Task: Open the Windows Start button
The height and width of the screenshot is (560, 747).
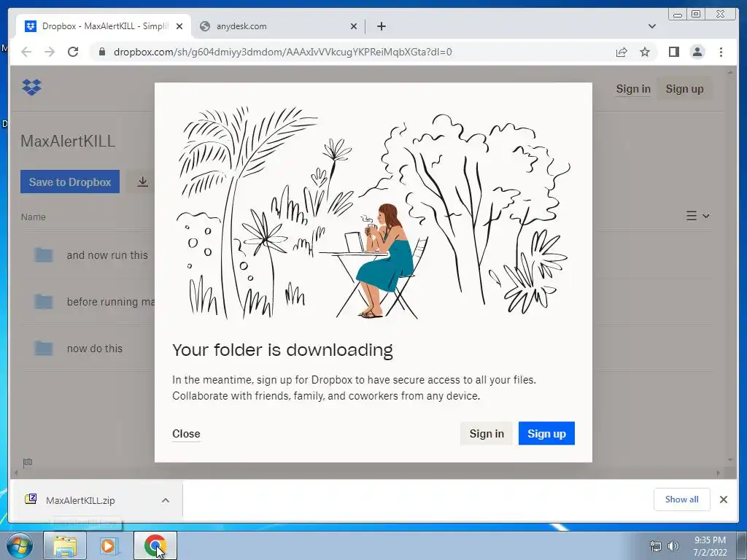Action: 19,545
